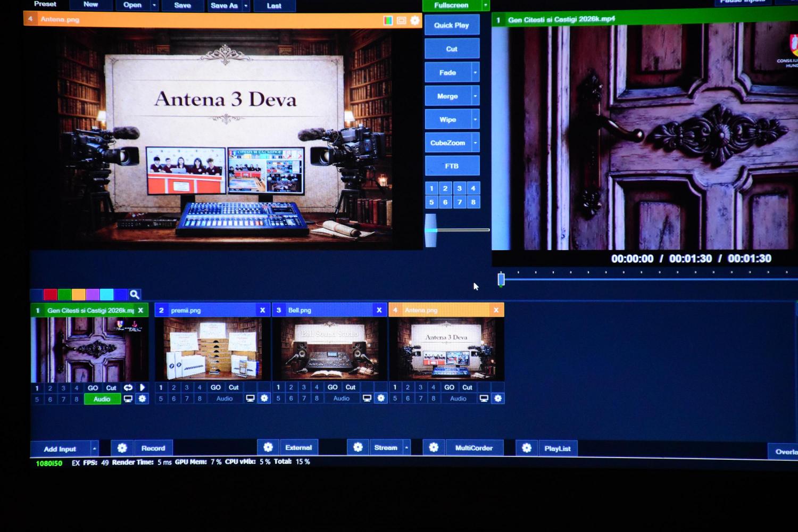Select the red category color tab
This screenshot has height=532, width=798.
(50, 294)
